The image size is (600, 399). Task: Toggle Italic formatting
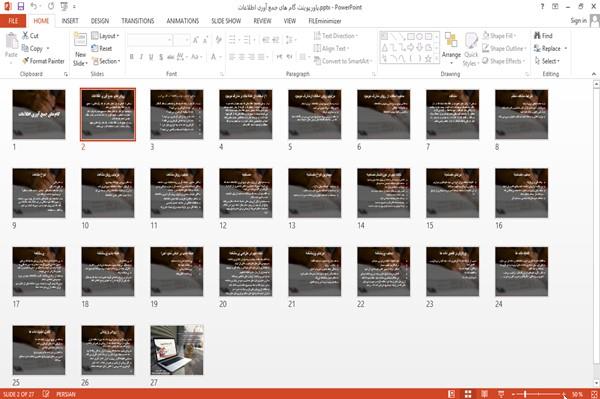click(x=141, y=57)
